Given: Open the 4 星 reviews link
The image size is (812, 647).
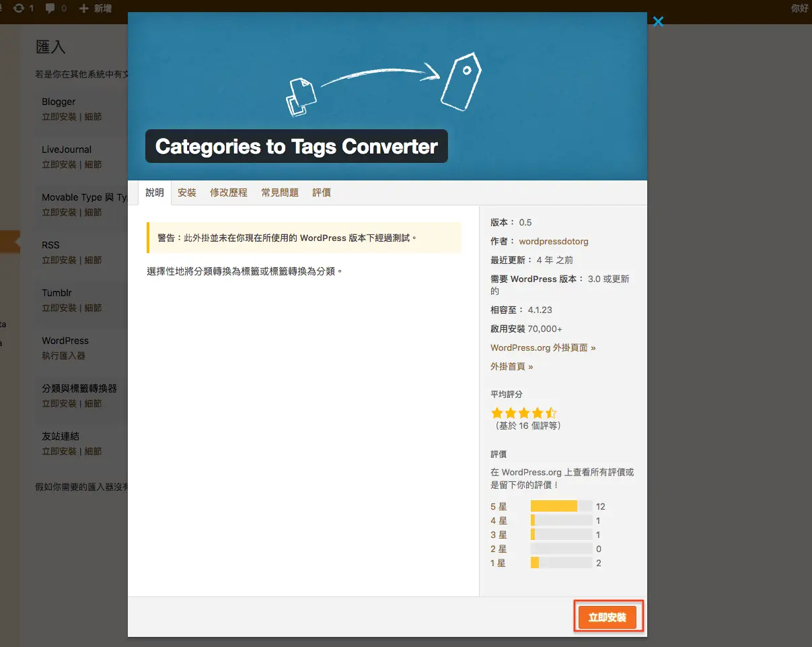Looking at the screenshot, I should coord(499,520).
